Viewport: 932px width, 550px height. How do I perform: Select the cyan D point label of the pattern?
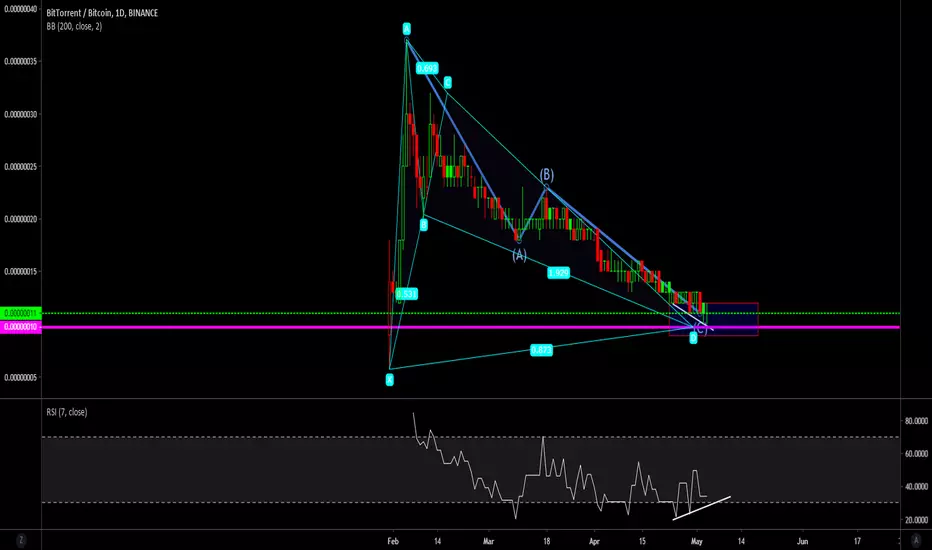point(693,338)
